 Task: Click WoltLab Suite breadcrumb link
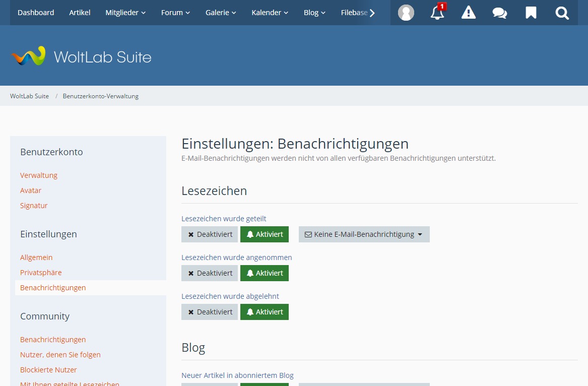(29, 96)
